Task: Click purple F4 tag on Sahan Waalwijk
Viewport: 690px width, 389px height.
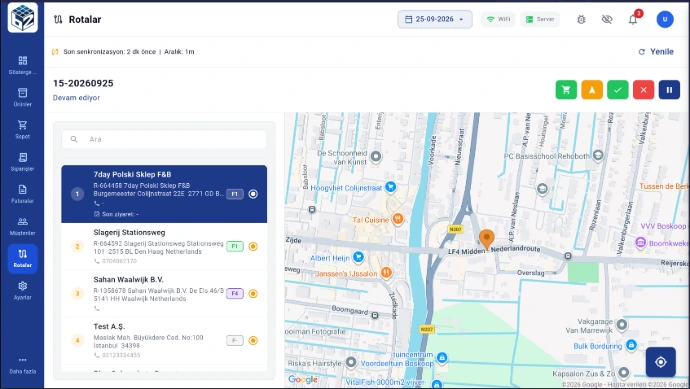Action: click(x=235, y=294)
